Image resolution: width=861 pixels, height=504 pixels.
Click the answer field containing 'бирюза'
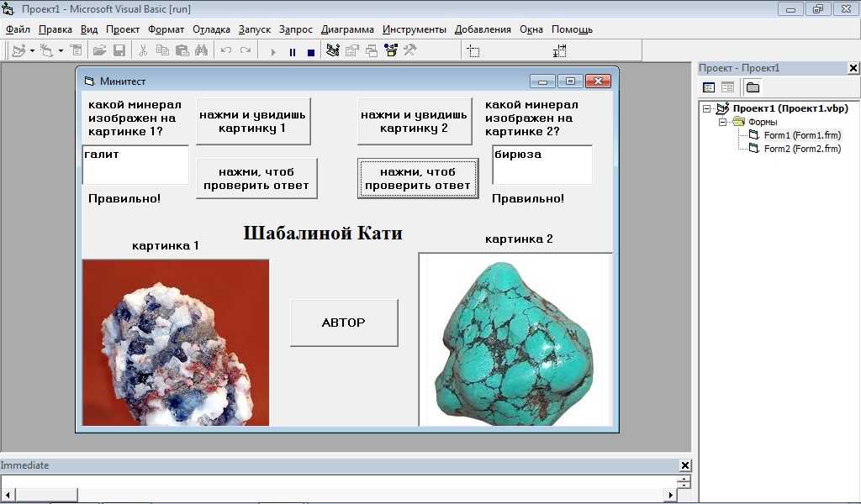pos(542,165)
